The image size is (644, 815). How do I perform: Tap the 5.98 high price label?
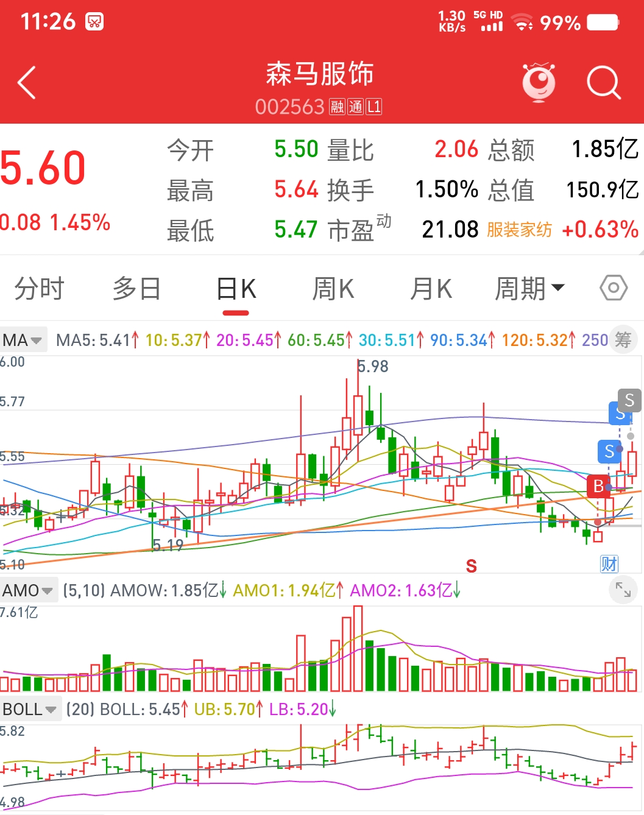point(373,366)
